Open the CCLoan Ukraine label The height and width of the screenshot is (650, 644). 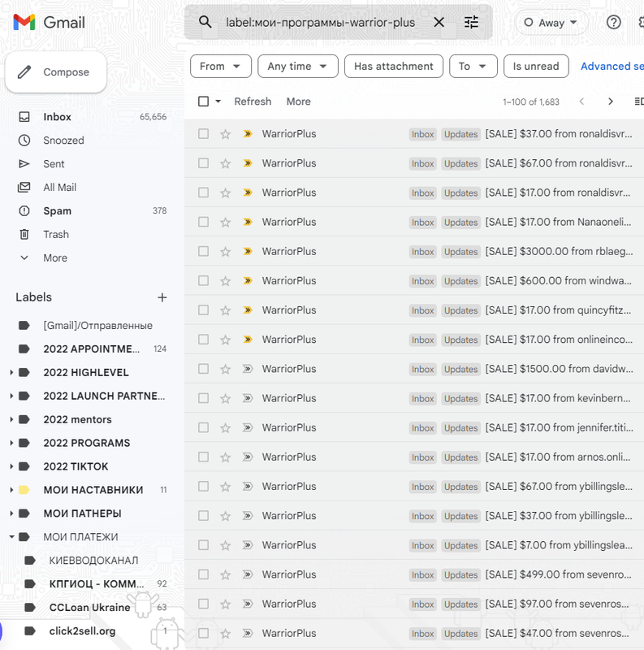(92, 607)
